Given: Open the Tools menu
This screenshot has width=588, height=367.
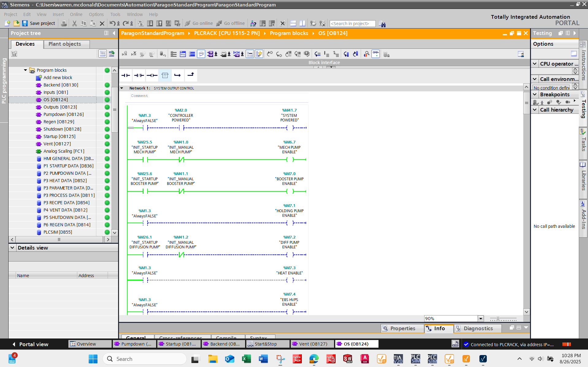Looking at the screenshot, I should tap(115, 14).
